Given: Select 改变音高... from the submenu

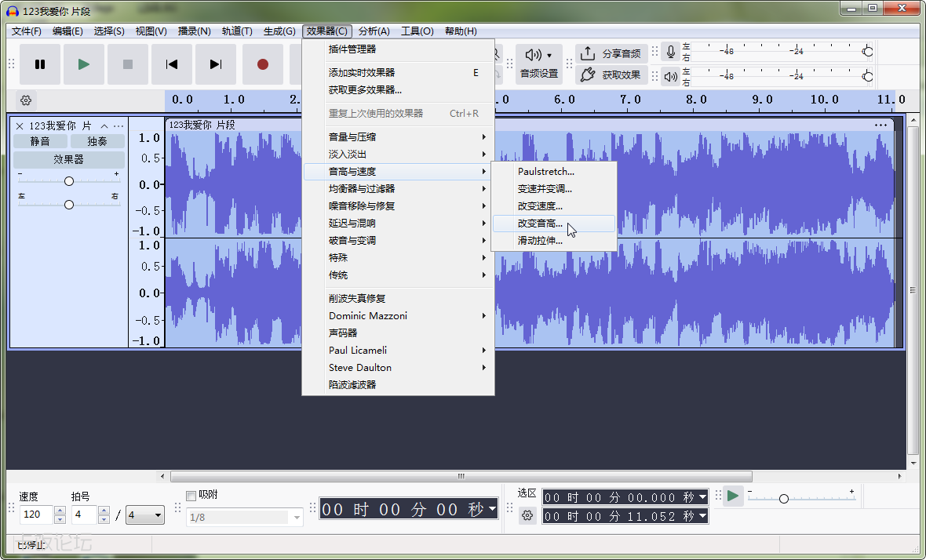Looking at the screenshot, I should tap(554, 224).
